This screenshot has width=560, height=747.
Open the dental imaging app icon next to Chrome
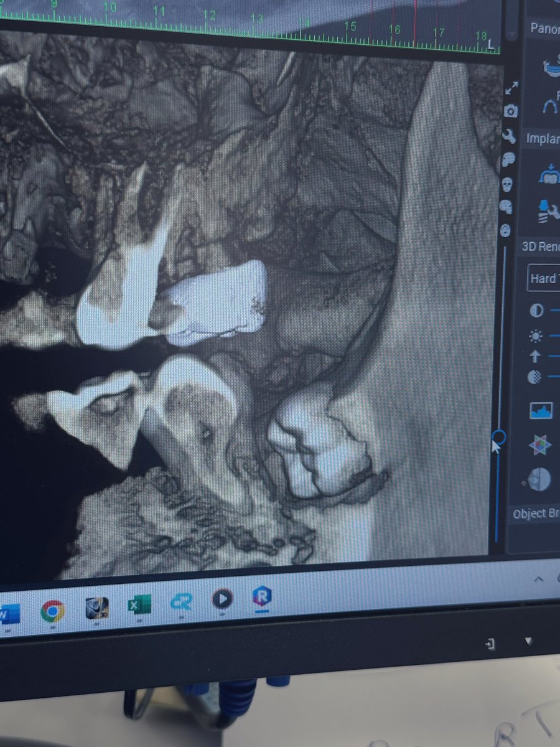[x=96, y=608]
